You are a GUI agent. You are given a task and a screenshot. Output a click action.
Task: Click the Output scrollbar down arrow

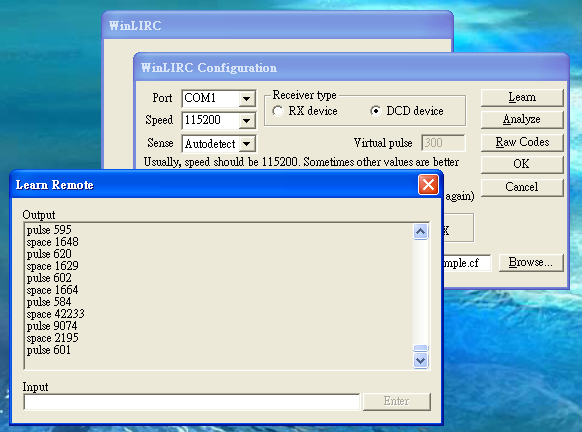pos(421,360)
